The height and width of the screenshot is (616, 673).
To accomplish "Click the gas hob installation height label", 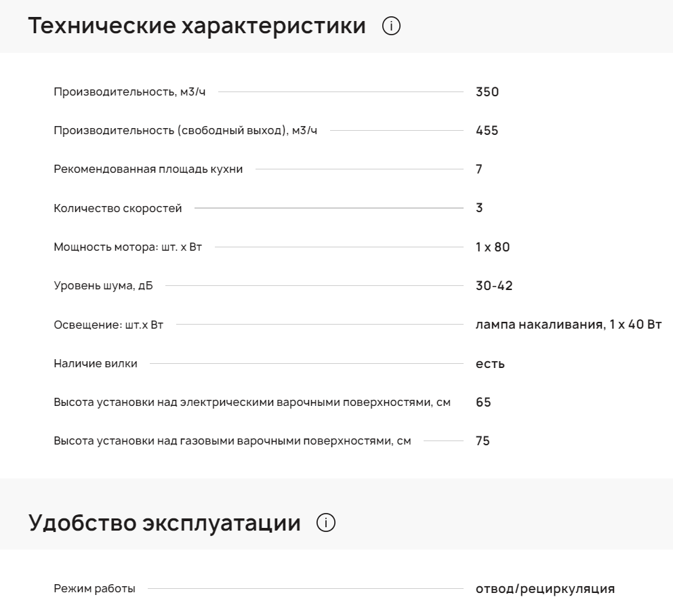I will click(232, 442).
